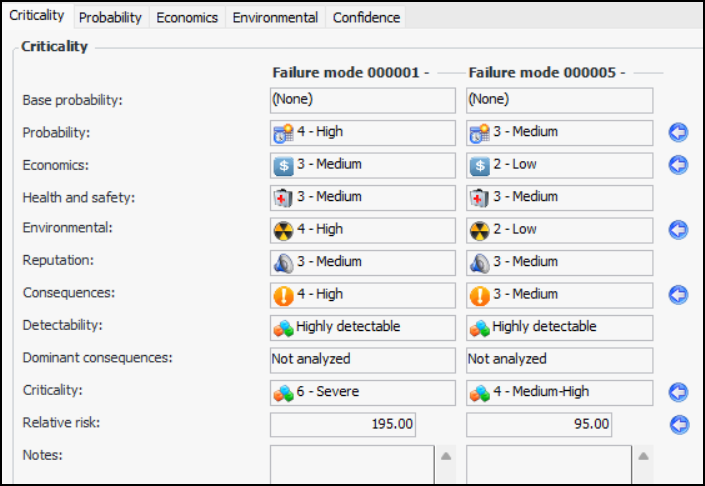Click the 4 - Medium-High criticality field
705x486 pixels.
pos(559,392)
